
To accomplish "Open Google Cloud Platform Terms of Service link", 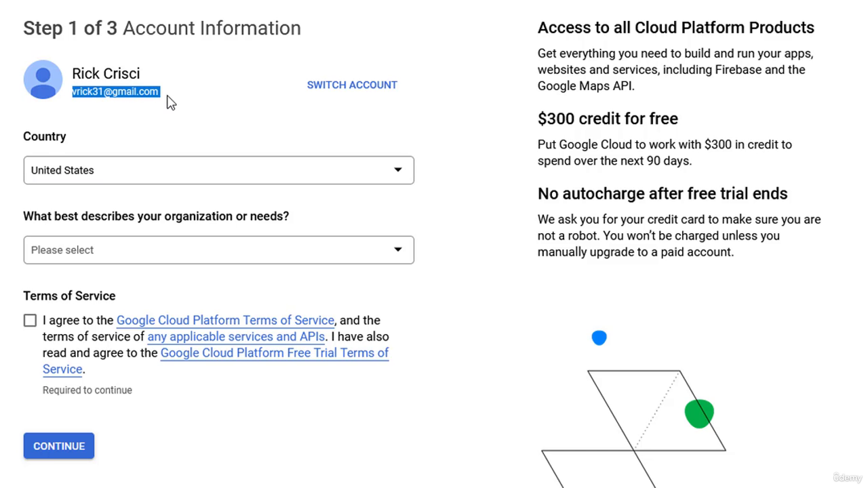I will [x=225, y=320].
